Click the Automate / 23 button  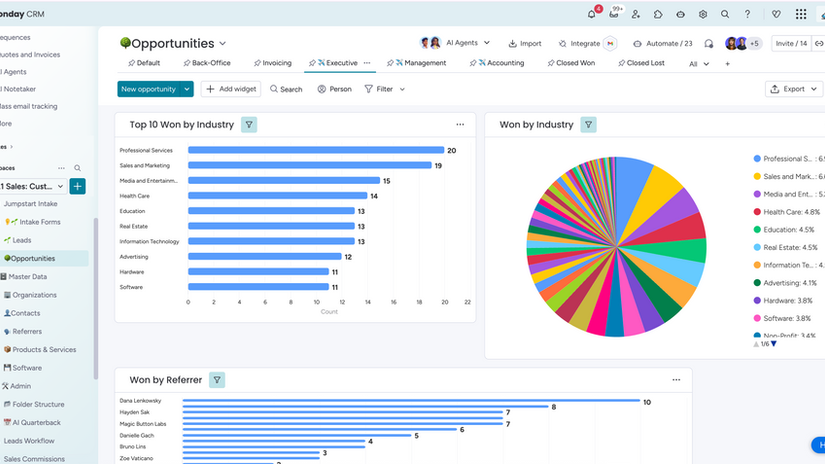click(662, 44)
